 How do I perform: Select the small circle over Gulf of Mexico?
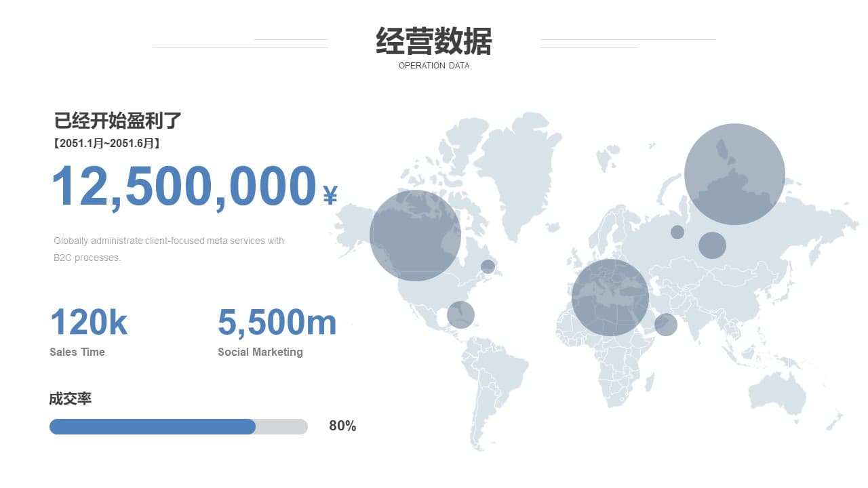pos(460,314)
